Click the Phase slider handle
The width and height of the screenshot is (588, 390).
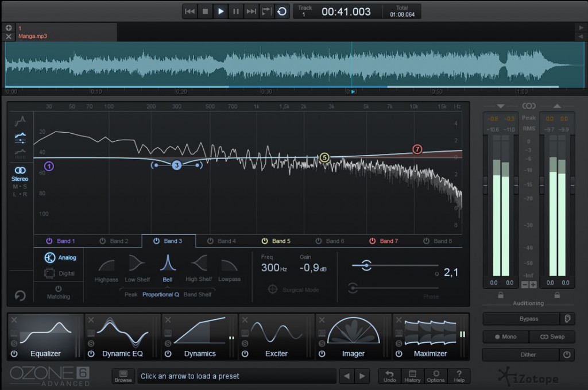coord(353,288)
